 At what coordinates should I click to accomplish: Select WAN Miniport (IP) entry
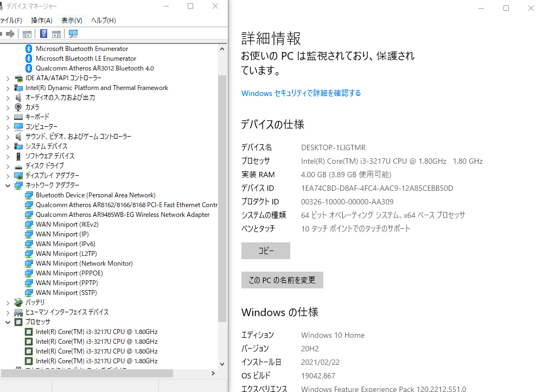(62, 234)
